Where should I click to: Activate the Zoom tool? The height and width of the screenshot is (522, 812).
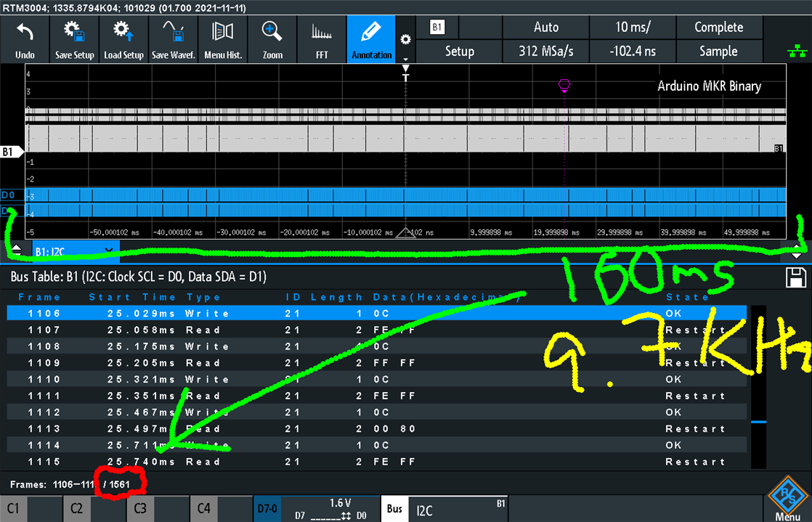(x=272, y=39)
